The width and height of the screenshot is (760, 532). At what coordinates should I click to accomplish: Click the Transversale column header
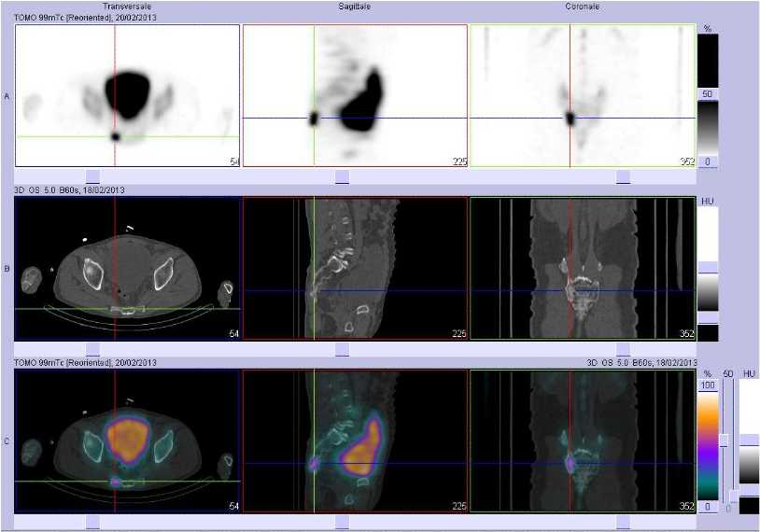pos(127,7)
